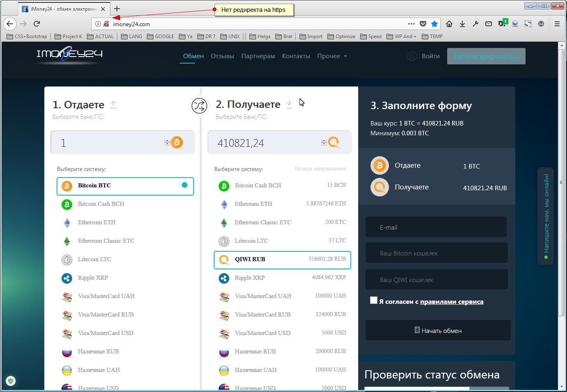Select Ethereum ETH in the give list
This screenshot has width=567, height=392.
coord(125,223)
